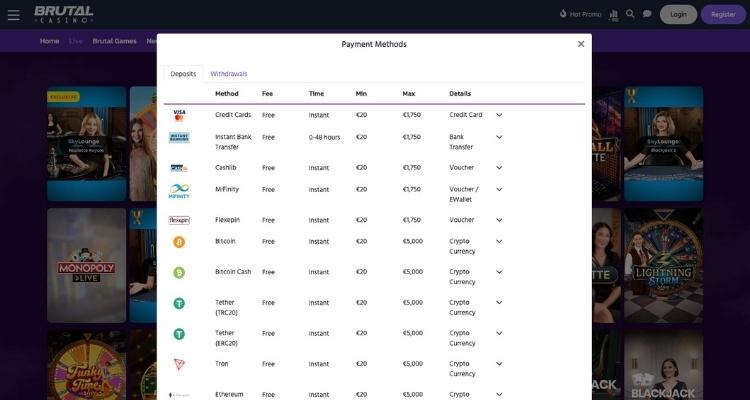The image size is (750, 400).
Task: Click the Instant Banking logo
Action: 179,137
